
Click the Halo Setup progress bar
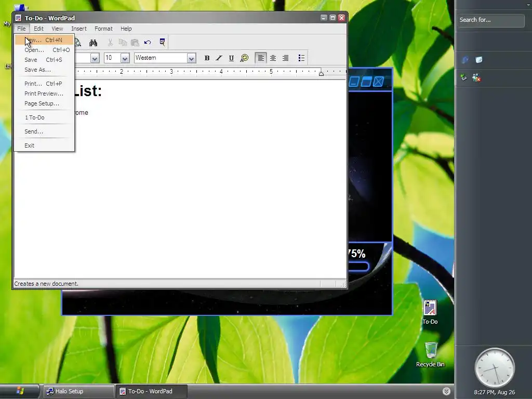(x=358, y=267)
